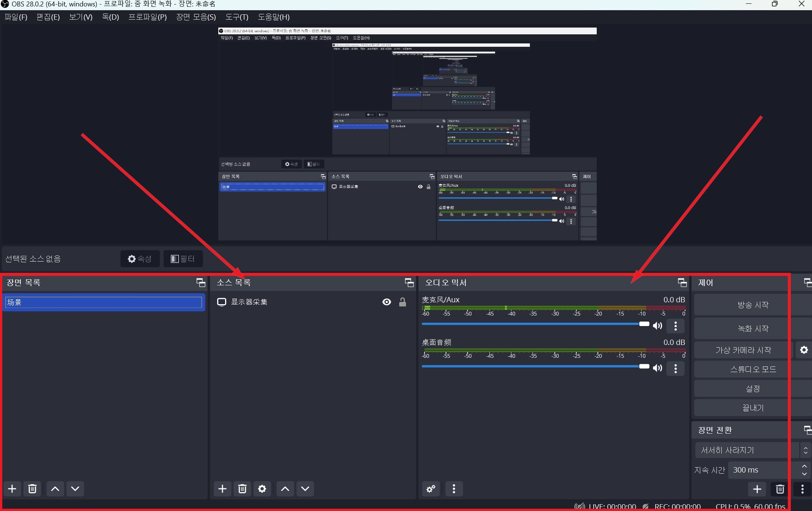Click the 방송 시작 (Start Streaming) button

tap(753, 305)
